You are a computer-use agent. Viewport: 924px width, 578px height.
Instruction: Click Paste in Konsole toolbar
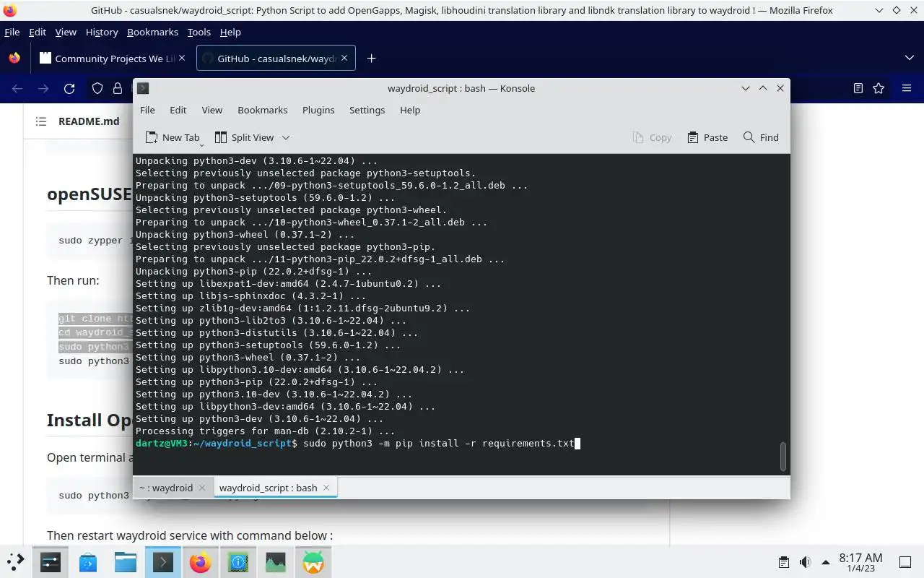(x=707, y=137)
